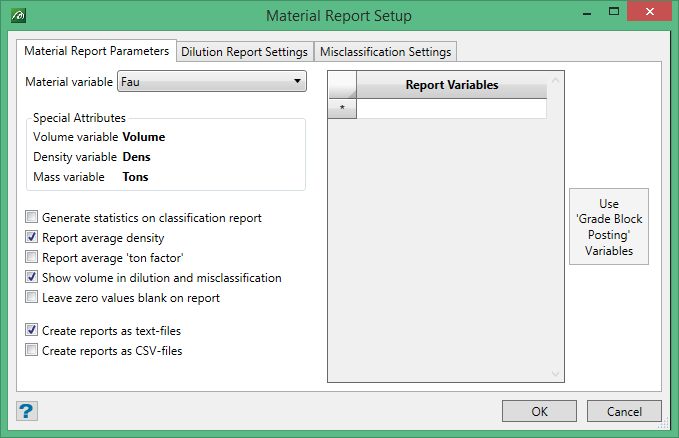
Task: Check Leave zero values blank on report
Action: click(33, 298)
